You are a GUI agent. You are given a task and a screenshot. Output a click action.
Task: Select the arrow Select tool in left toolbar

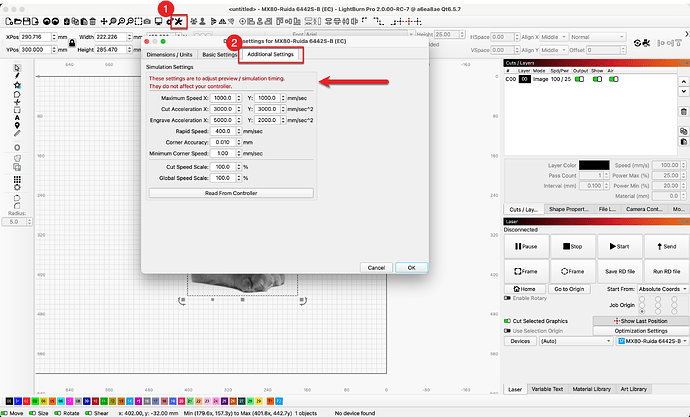pos(17,68)
